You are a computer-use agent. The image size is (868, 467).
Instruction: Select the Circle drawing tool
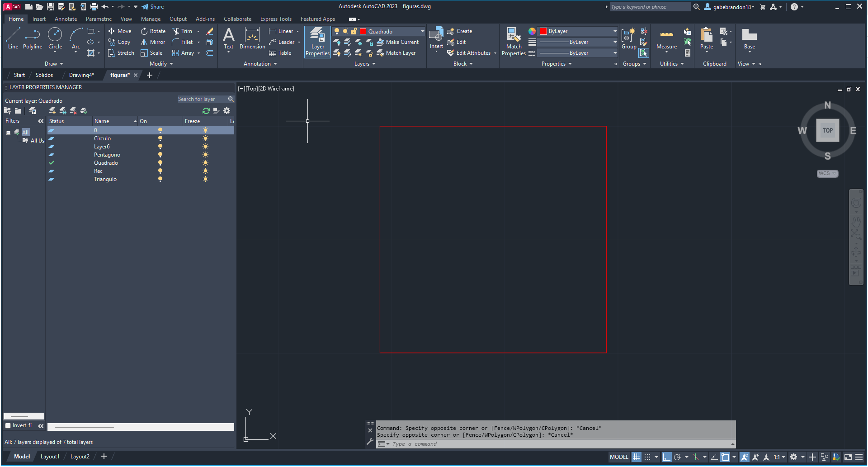click(55, 38)
